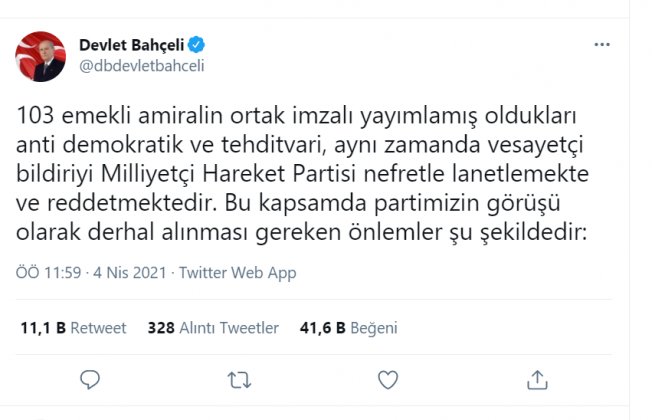Screen dimensions: 652x420
Task: Click the blue verified badge
Action: [196, 44]
